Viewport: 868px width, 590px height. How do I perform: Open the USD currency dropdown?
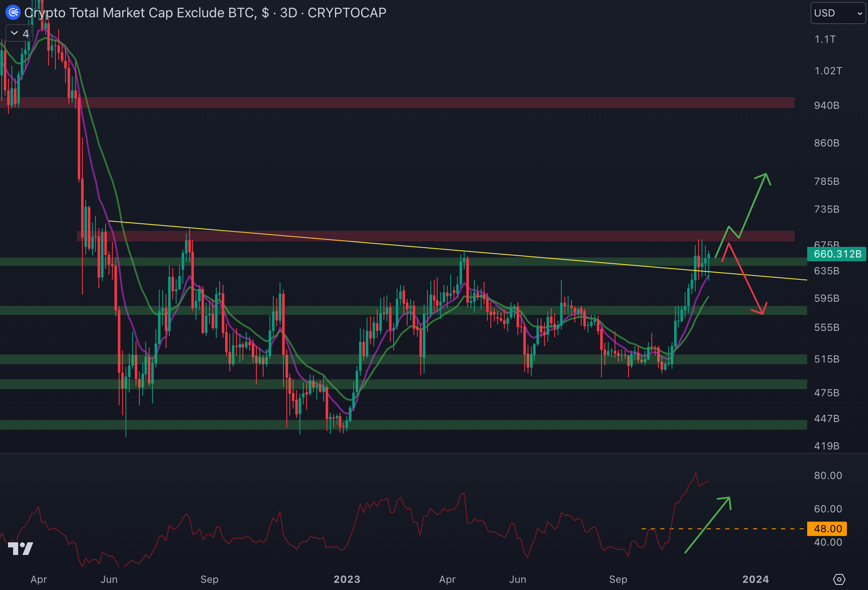[x=838, y=13]
